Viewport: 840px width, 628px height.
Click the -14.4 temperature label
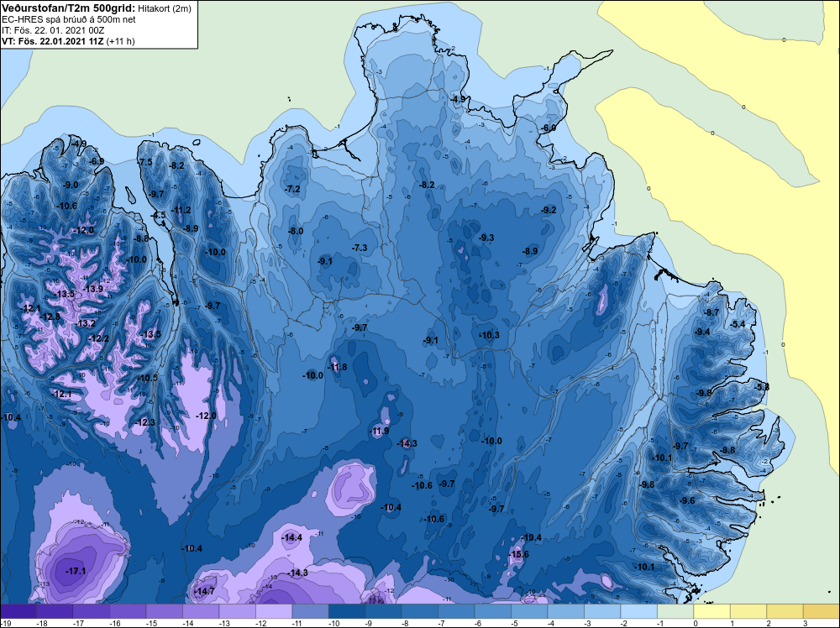point(292,537)
